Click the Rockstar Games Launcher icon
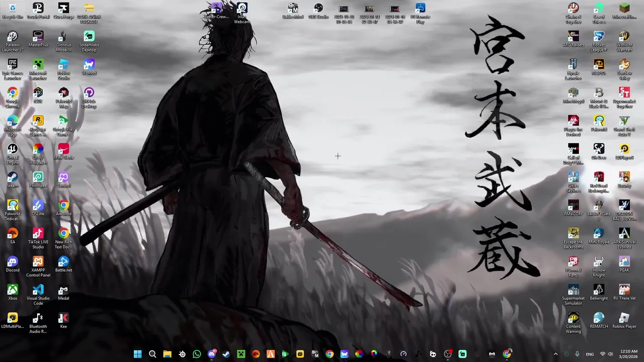This screenshot has width=644, height=362. (38, 126)
